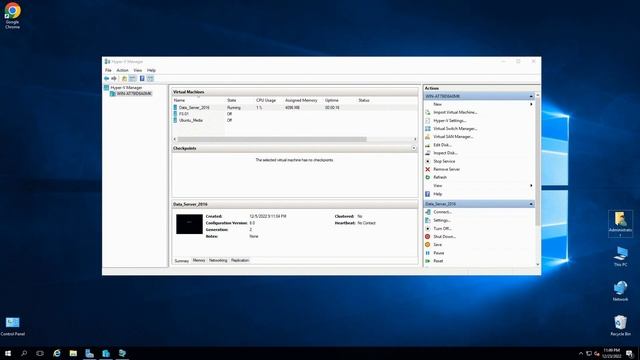640x360 pixels.
Task: Expand the New submenu arrow in Actions
Action: 531,104
